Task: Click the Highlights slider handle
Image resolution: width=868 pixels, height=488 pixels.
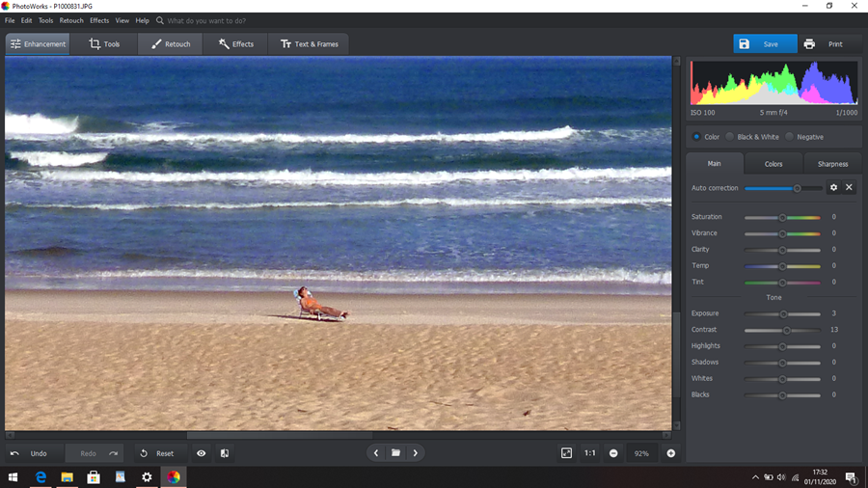Action: [782, 347]
